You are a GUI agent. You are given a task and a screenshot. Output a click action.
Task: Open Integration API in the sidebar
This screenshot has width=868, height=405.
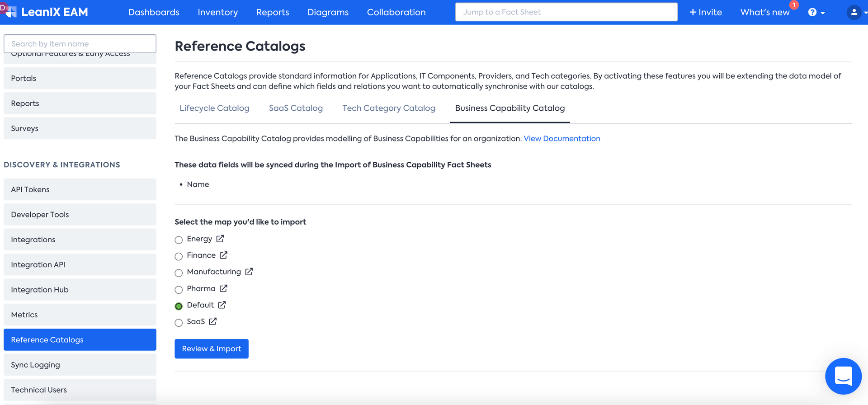tap(80, 264)
